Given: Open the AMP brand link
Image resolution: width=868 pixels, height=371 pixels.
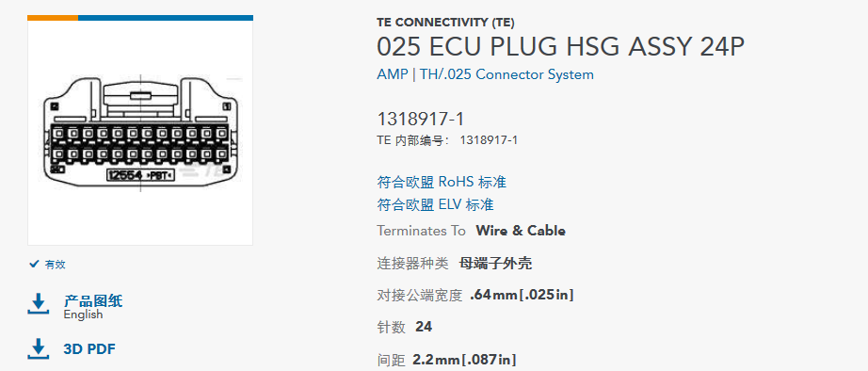Looking at the screenshot, I should 392,74.
